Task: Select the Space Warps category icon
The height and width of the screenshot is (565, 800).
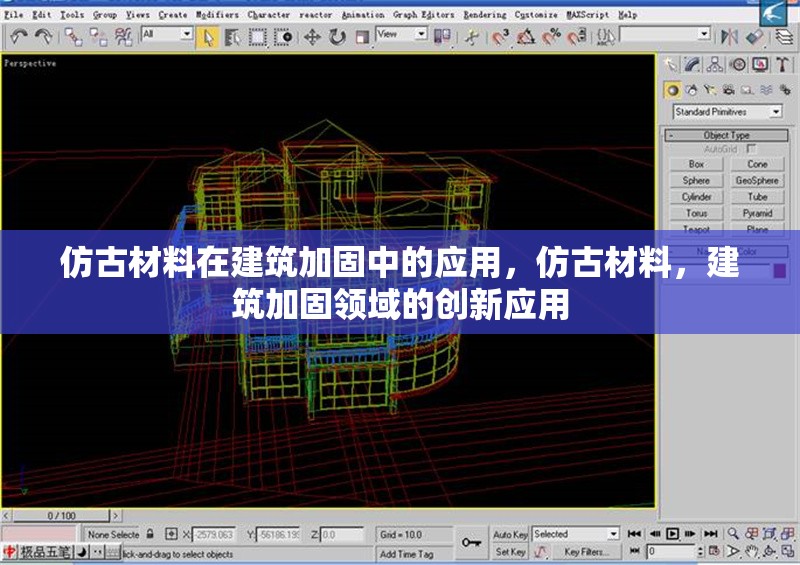Action: 766,90
